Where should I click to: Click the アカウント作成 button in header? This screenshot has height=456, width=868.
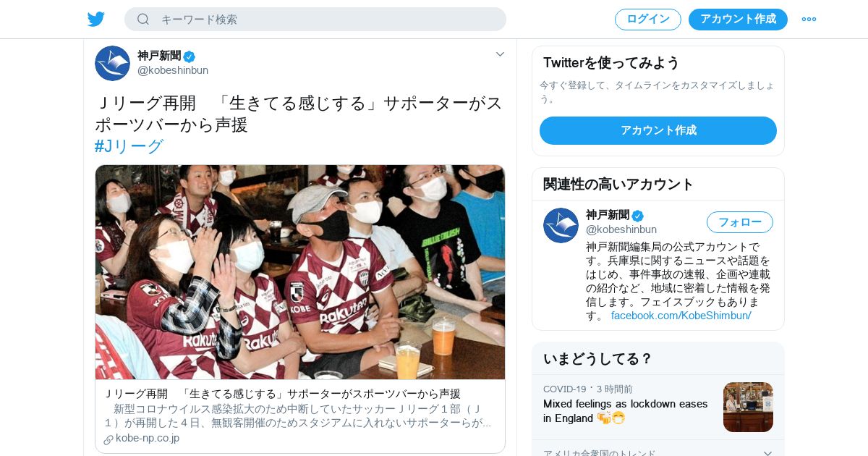tap(738, 20)
